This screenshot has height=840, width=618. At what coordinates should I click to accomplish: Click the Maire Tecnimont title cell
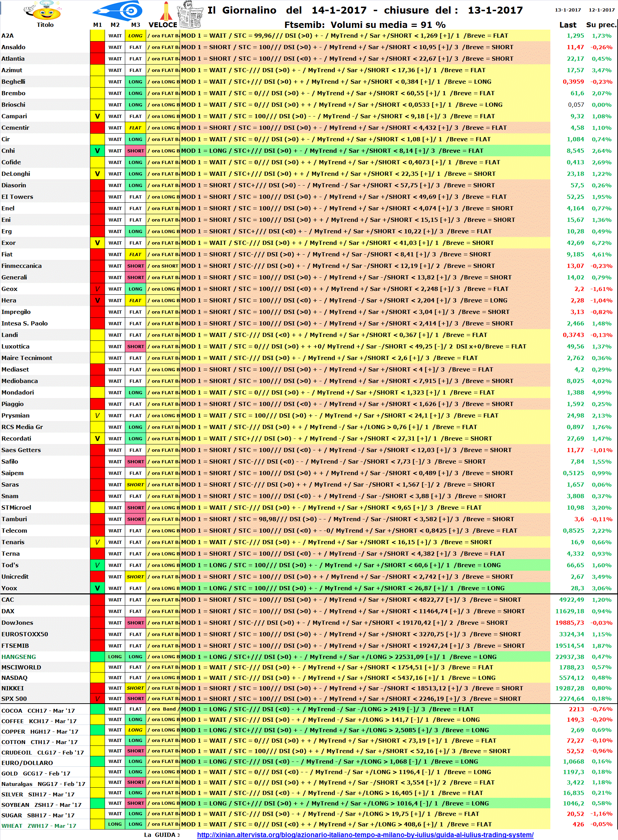(27, 358)
